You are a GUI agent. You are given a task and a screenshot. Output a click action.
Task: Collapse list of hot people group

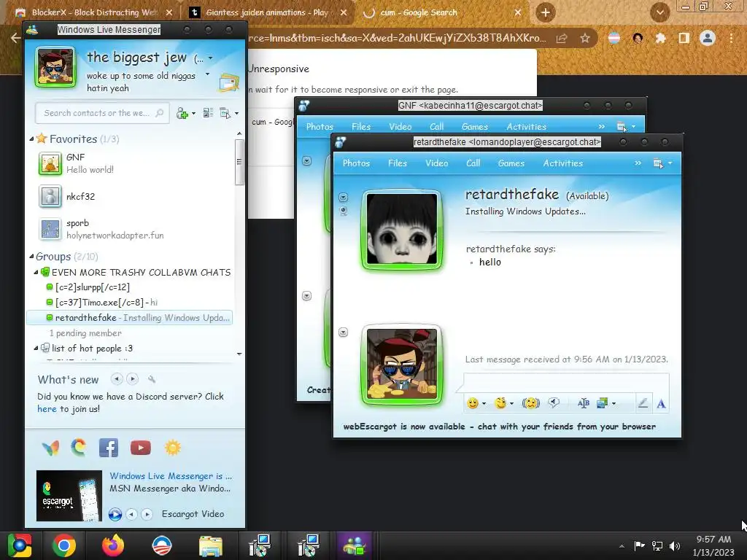(x=36, y=348)
